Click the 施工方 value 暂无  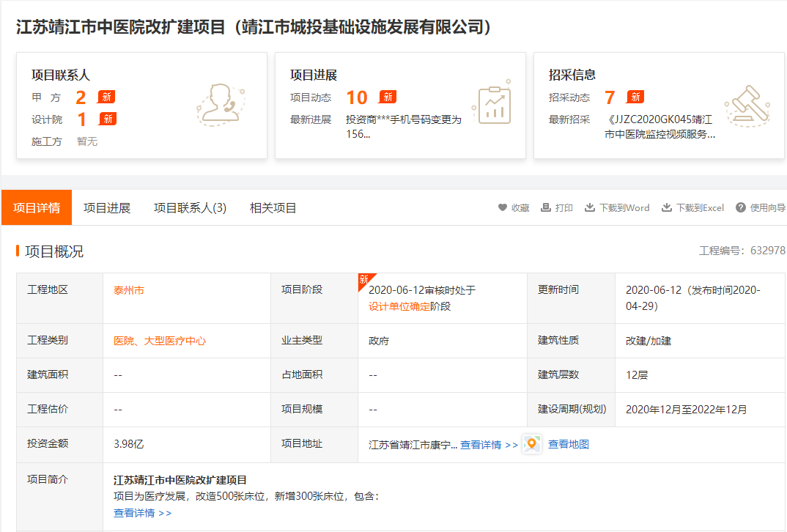pos(87,141)
